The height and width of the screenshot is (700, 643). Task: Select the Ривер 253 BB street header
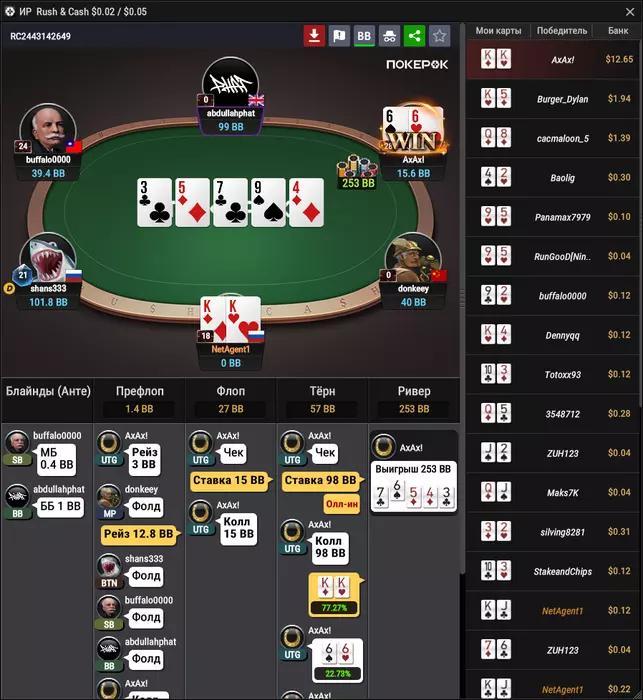414,400
